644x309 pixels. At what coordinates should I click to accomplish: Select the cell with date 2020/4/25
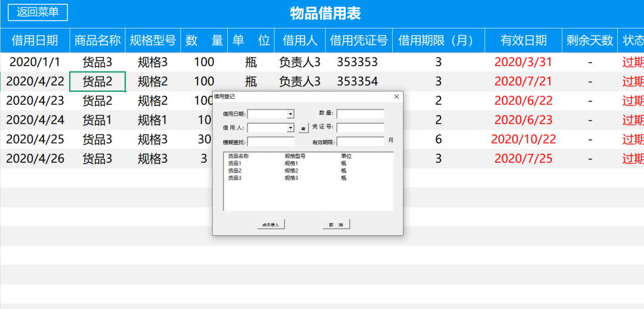(35, 139)
